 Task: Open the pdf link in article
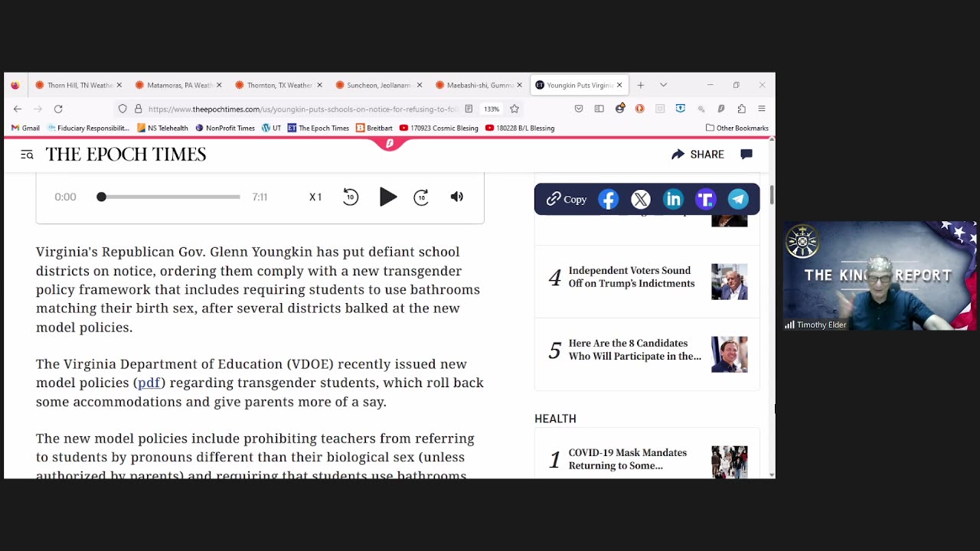(149, 383)
